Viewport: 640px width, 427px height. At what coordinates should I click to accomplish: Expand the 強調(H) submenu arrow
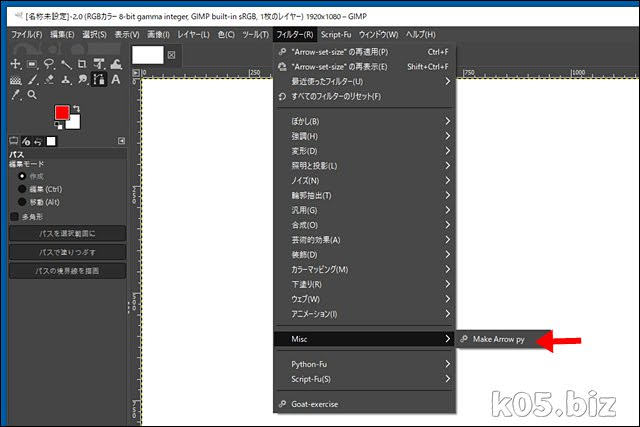[447, 136]
